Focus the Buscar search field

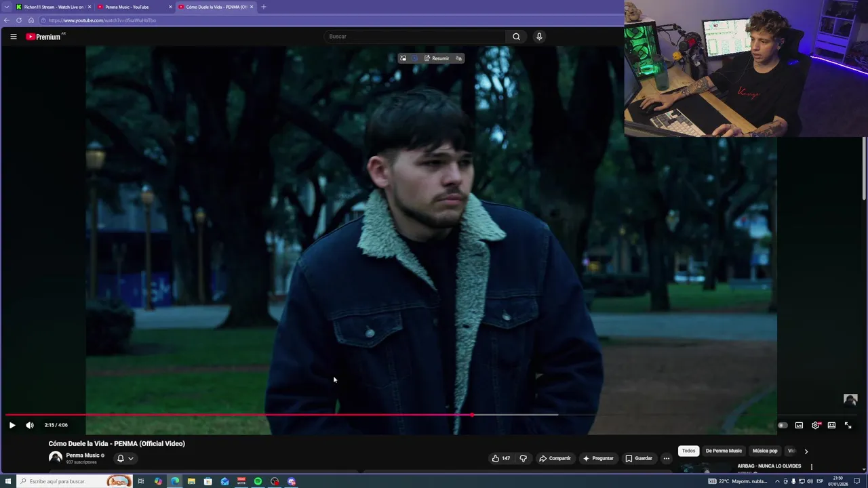click(415, 37)
